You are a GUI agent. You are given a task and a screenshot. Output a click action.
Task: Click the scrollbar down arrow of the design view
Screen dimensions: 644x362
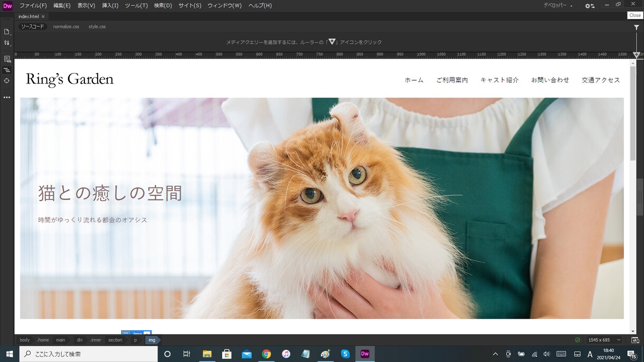tap(633, 330)
